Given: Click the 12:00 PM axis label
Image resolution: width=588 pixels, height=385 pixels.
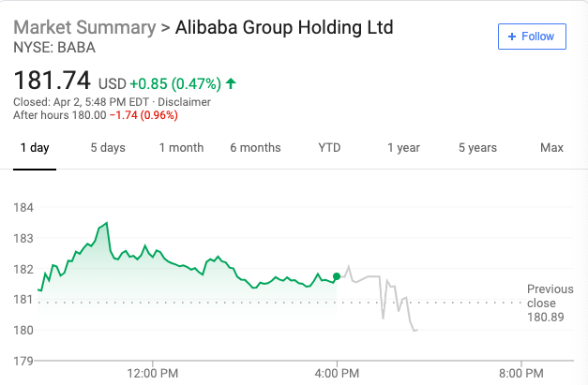Looking at the screenshot, I should (152, 373).
